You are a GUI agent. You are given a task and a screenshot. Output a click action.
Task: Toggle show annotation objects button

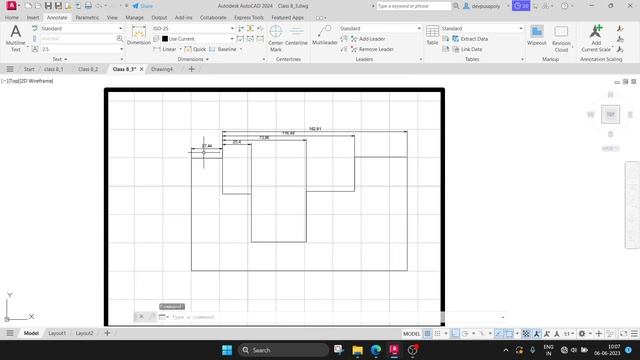click(x=537, y=333)
